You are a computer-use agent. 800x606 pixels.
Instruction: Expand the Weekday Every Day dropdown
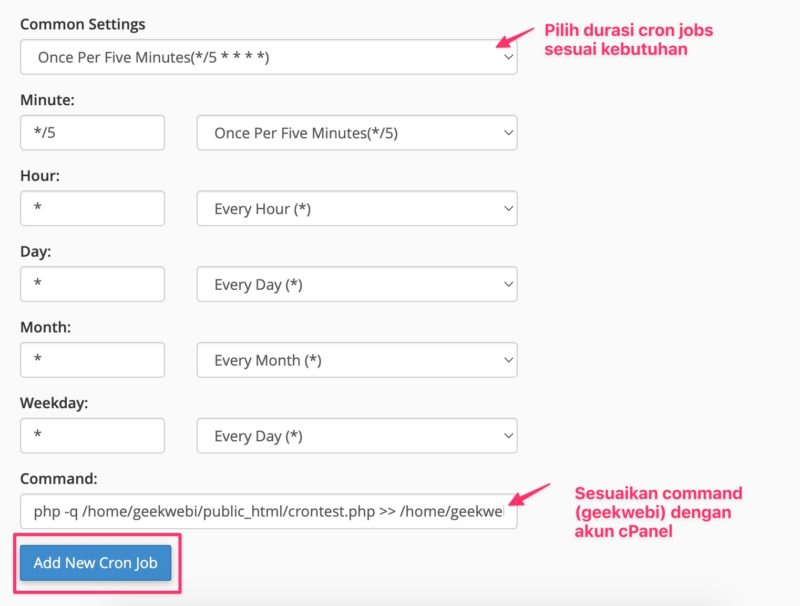click(x=357, y=436)
